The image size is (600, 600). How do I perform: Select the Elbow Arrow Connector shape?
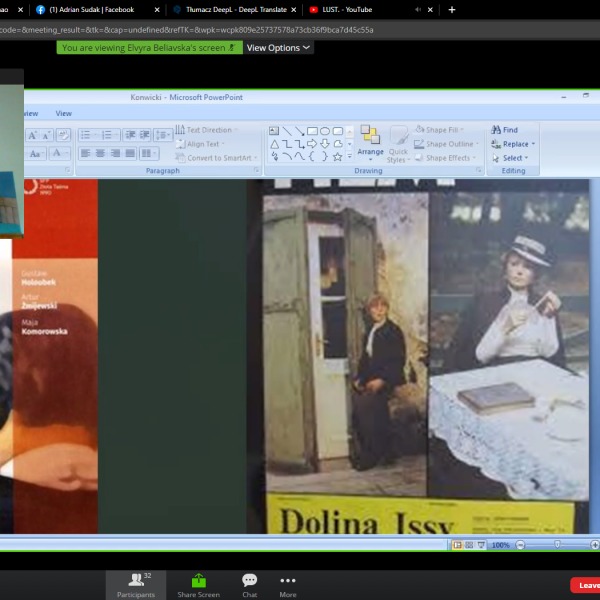(300, 144)
